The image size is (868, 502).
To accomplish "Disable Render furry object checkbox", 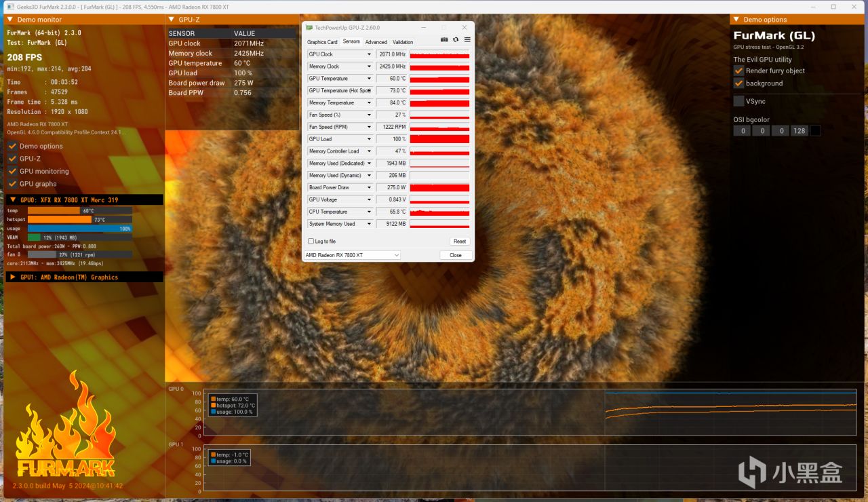I will point(739,71).
